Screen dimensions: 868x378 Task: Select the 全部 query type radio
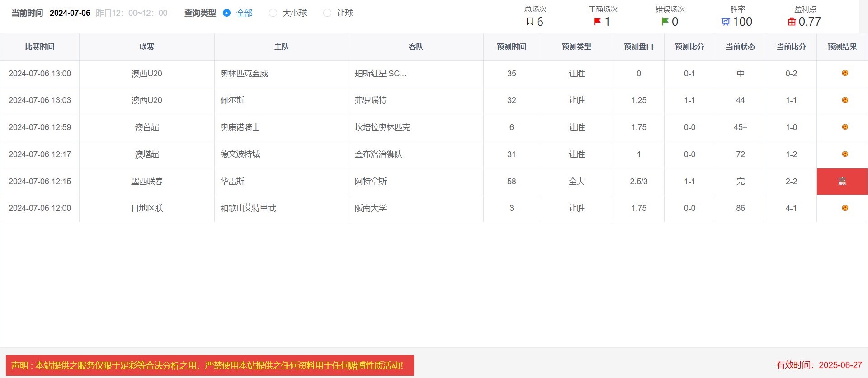click(x=227, y=13)
